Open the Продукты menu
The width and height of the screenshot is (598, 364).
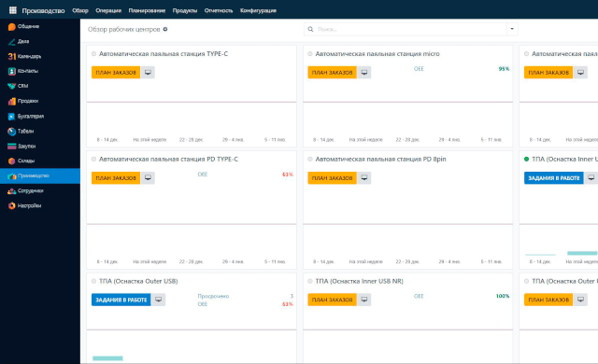pyautogui.click(x=185, y=10)
